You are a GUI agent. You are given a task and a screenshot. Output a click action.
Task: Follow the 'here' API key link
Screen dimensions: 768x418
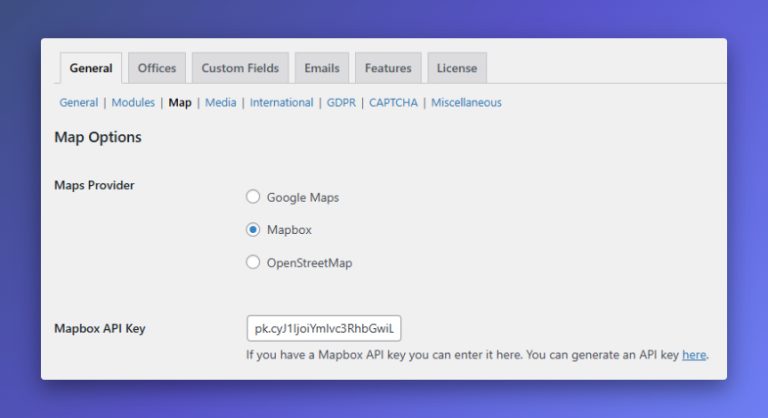click(694, 355)
